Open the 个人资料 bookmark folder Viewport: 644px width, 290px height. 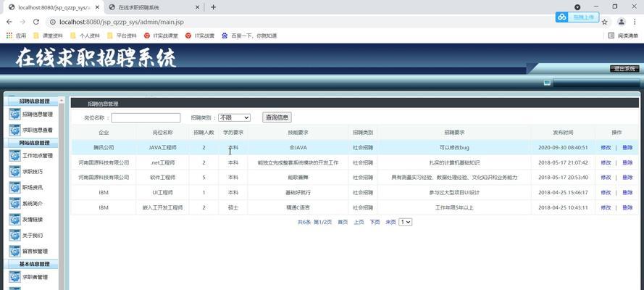click(x=85, y=36)
